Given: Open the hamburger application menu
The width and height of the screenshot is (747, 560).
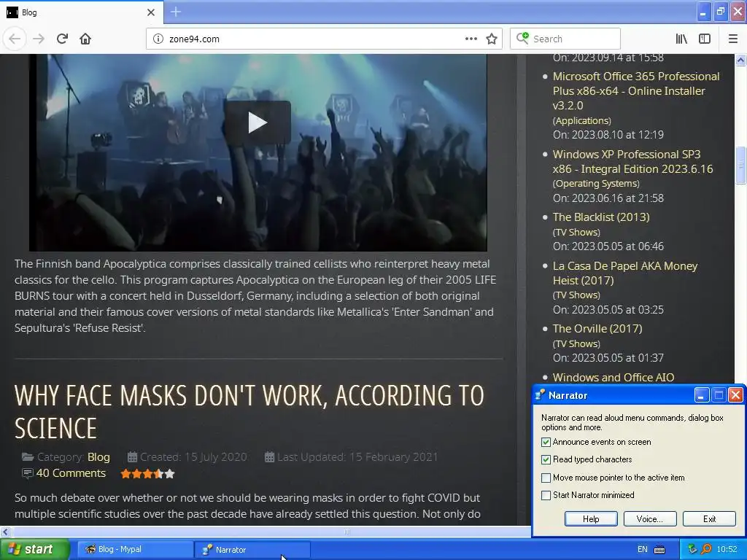Looking at the screenshot, I should tap(732, 39).
